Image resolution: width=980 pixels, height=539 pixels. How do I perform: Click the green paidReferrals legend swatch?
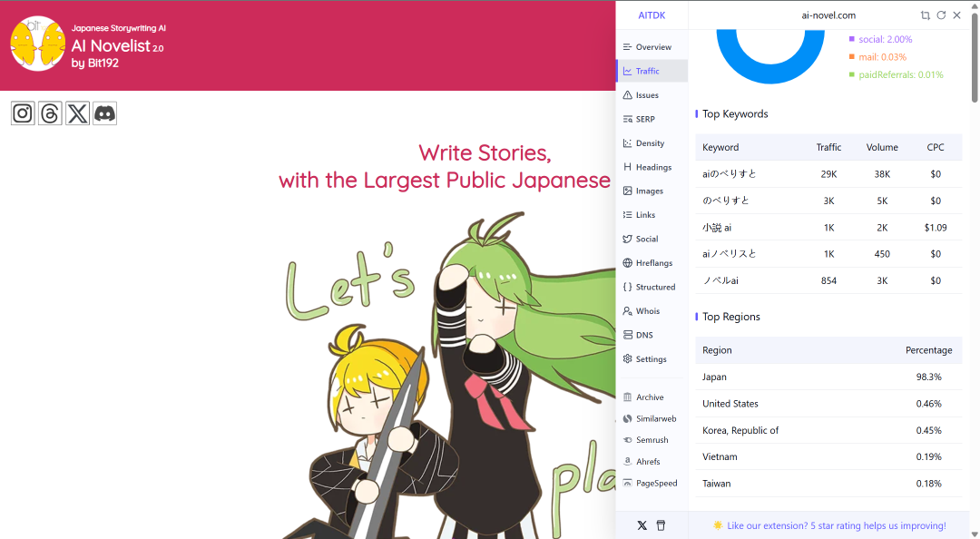click(x=851, y=74)
